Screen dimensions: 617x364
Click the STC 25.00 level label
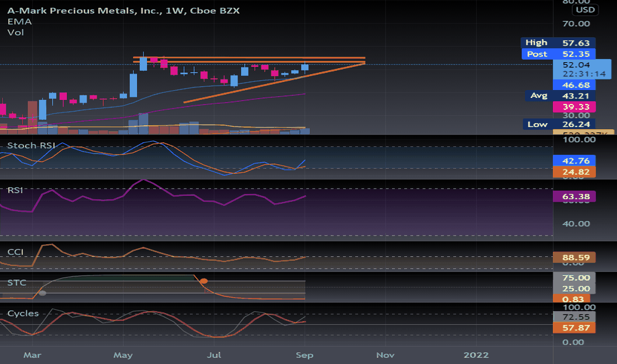click(574, 289)
